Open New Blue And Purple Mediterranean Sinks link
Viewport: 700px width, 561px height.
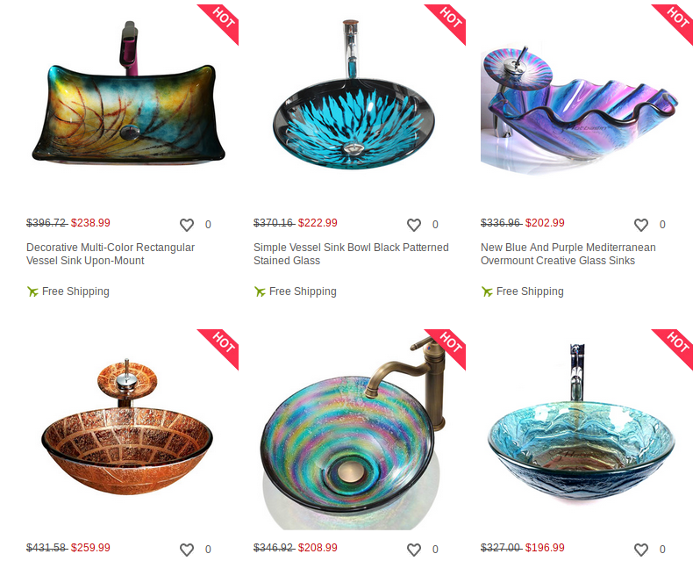tap(568, 254)
